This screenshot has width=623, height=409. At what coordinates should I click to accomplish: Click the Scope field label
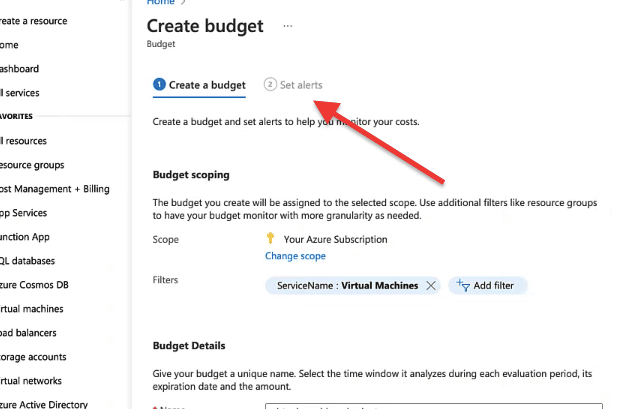(166, 240)
